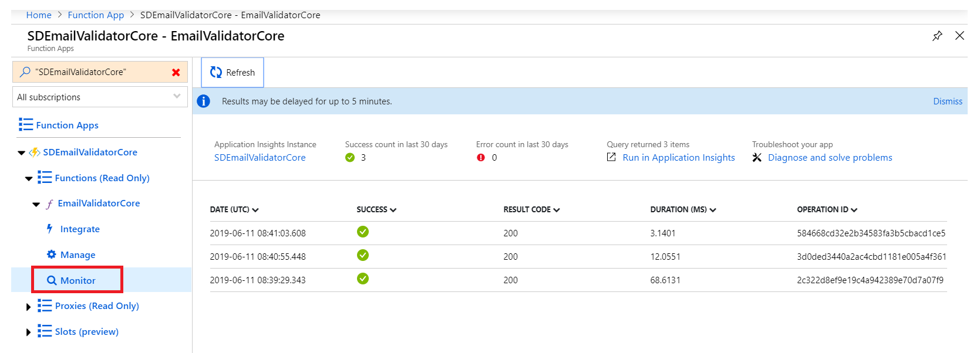Open the Manage section
Viewport: 980px width, 353px height.
pos(78,254)
